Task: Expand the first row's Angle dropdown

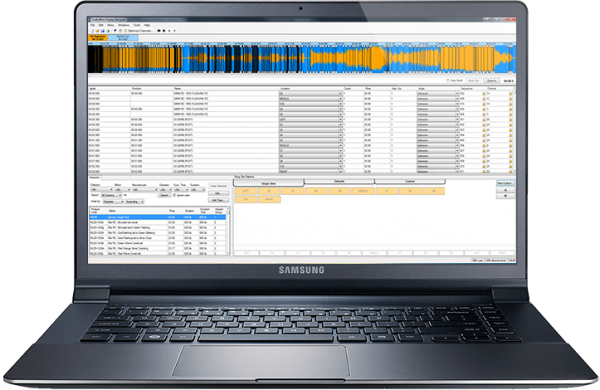Action: pyautogui.click(x=438, y=93)
